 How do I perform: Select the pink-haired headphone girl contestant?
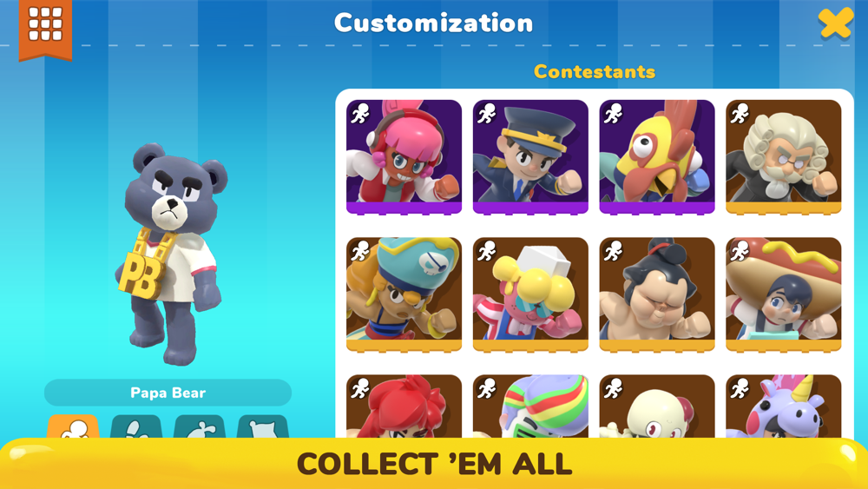click(404, 156)
